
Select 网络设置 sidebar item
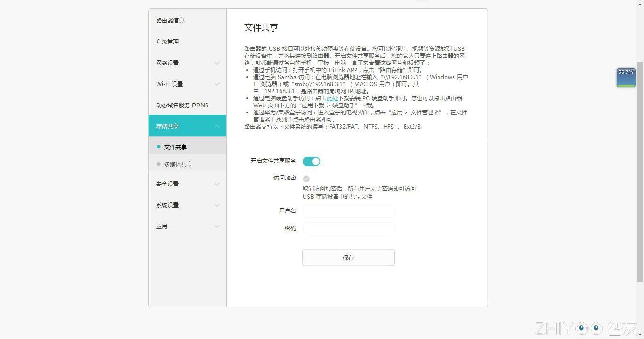point(187,63)
